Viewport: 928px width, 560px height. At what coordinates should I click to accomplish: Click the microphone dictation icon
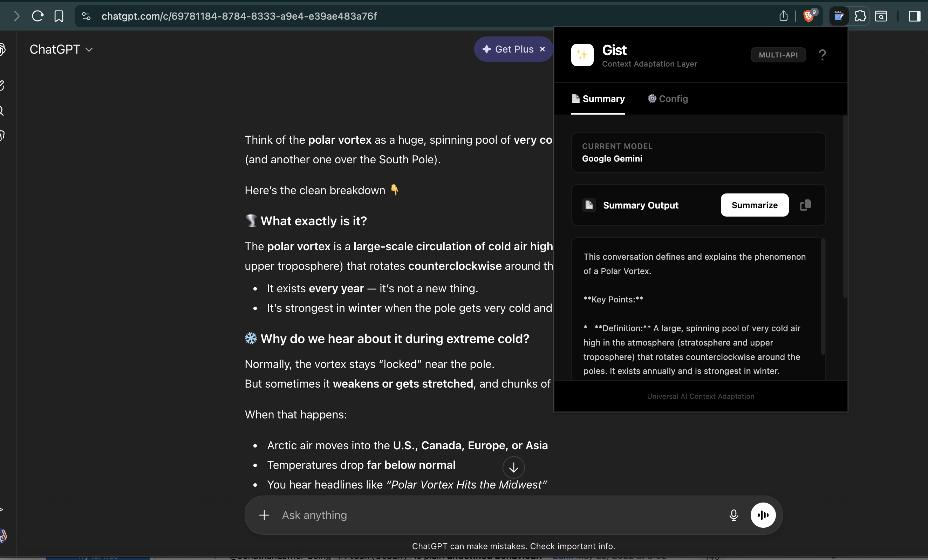click(733, 515)
